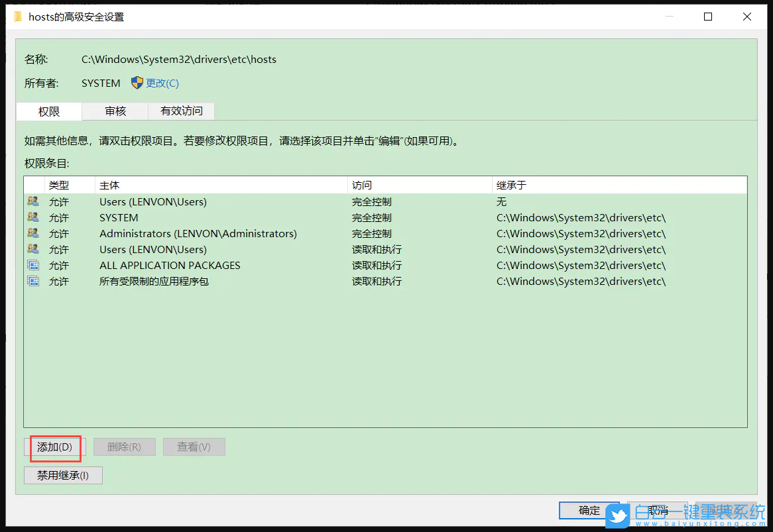This screenshot has width=773, height=532.
Task: Click the 添加(D) button to add permission
Action: click(x=55, y=447)
